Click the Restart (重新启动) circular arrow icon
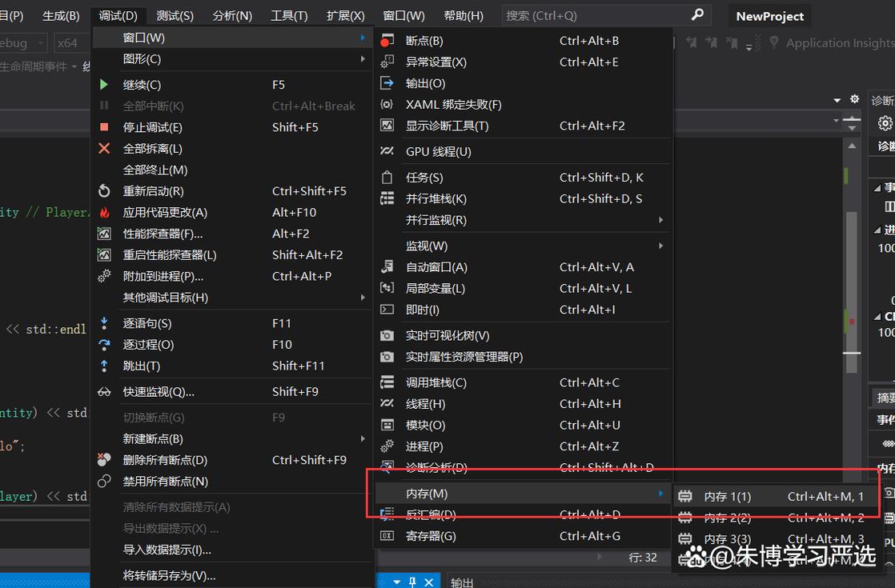Image resolution: width=895 pixels, height=588 pixels. [104, 191]
